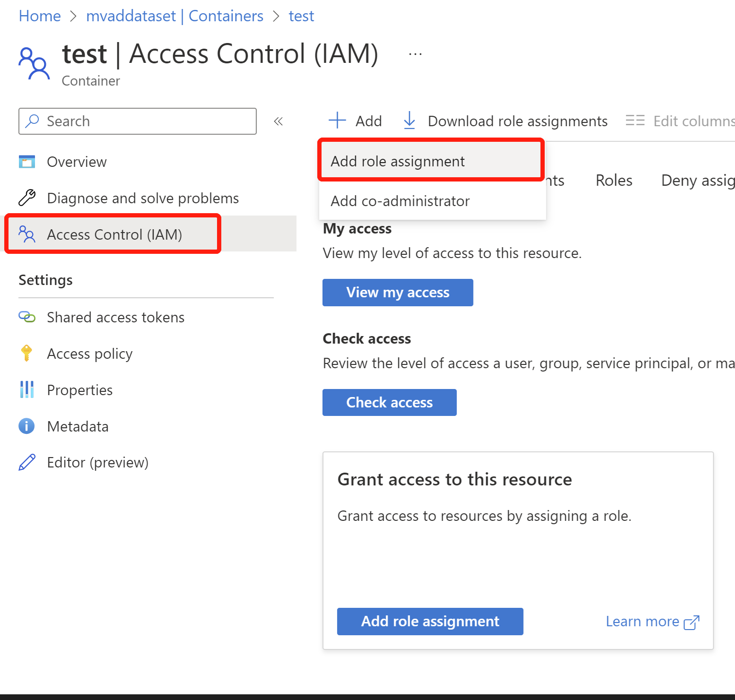Viewport: 735px width, 700px height.
Task: Click Add role assignment button in Grant card
Action: coord(430,621)
